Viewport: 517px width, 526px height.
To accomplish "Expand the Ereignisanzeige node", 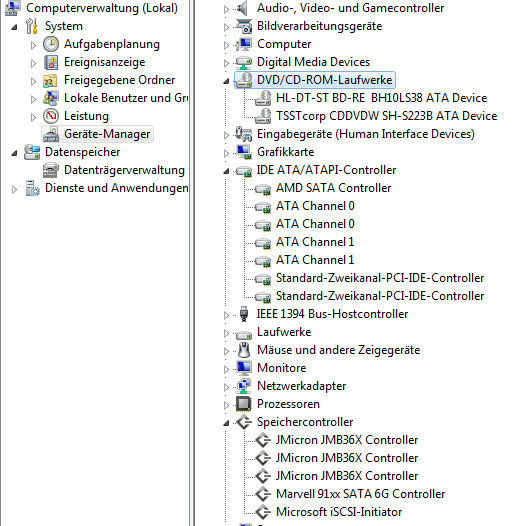I will click(x=33, y=63).
